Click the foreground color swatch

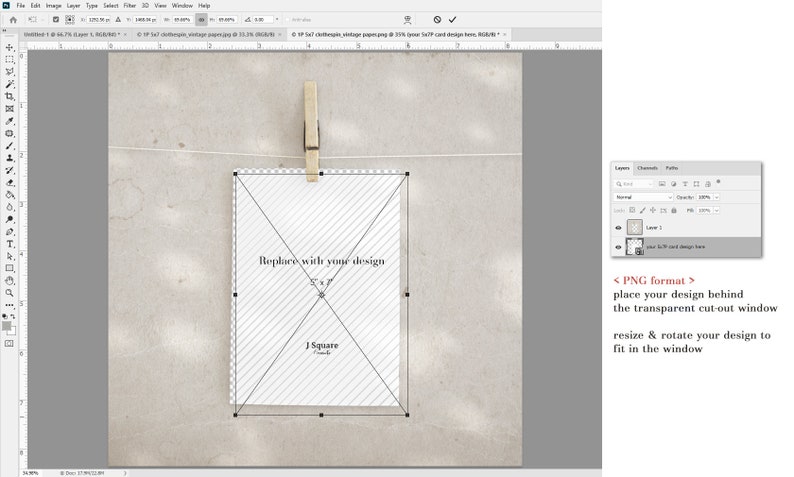(x=6, y=326)
